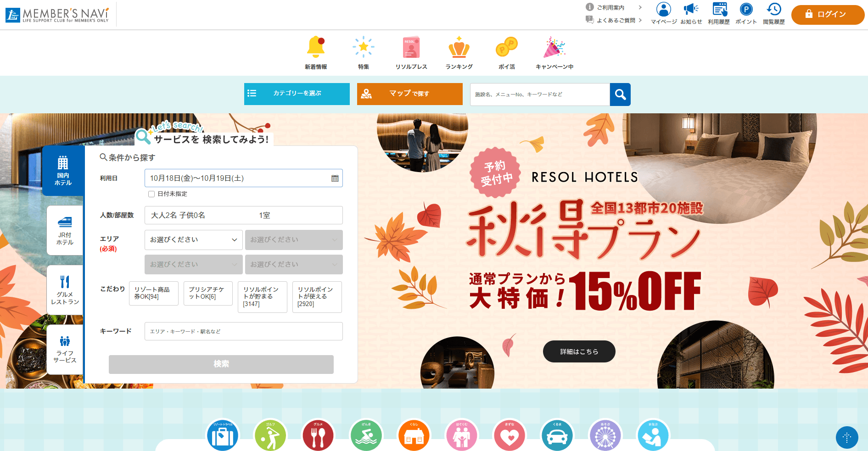Open the リソルプレス icon
Image resolution: width=868 pixels, height=451 pixels.
(x=411, y=47)
